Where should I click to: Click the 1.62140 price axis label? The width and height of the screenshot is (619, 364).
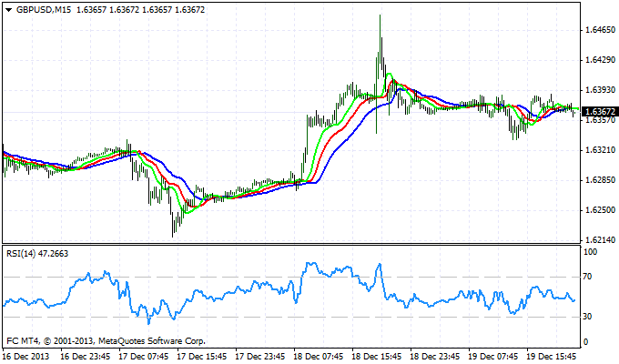pos(601,240)
